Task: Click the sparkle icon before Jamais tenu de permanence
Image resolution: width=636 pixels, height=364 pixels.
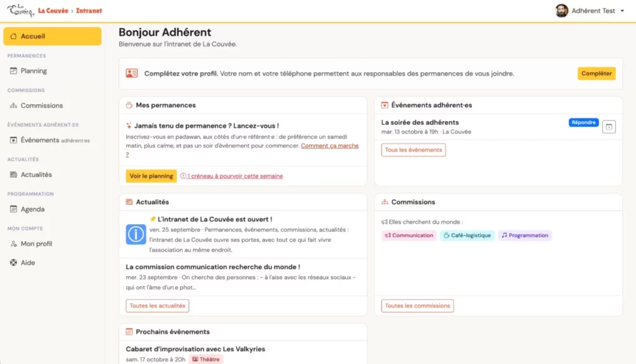Action: tap(129, 126)
